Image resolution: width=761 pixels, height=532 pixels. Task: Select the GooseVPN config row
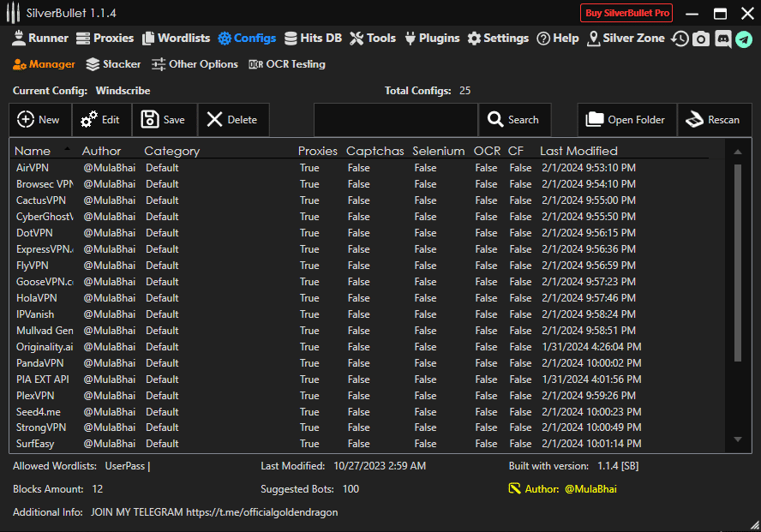click(x=369, y=282)
